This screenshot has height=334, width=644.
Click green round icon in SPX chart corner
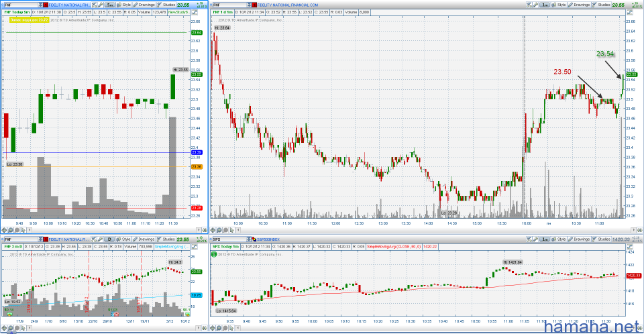click(x=214, y=254)
